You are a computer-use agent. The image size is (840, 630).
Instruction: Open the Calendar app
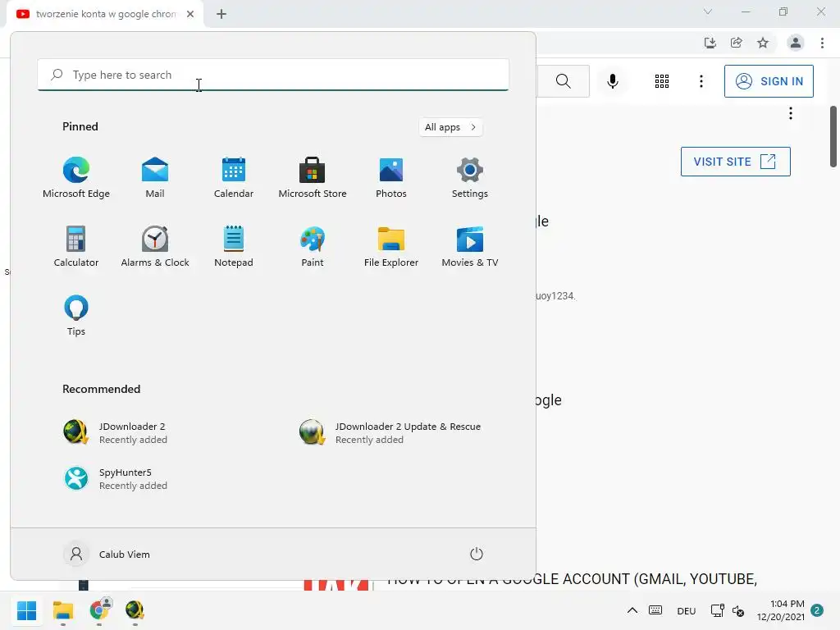coord(234,178)
